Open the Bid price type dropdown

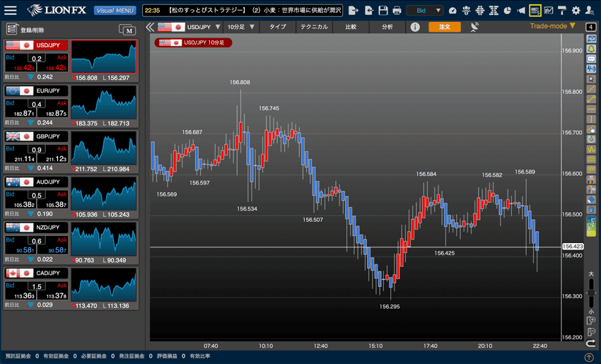click(x=425, y=11)
